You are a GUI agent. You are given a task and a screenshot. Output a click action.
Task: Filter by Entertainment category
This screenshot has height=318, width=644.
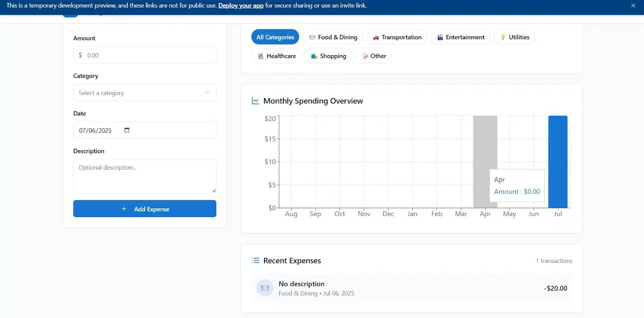pyautogui.click(x=460, y=37)
